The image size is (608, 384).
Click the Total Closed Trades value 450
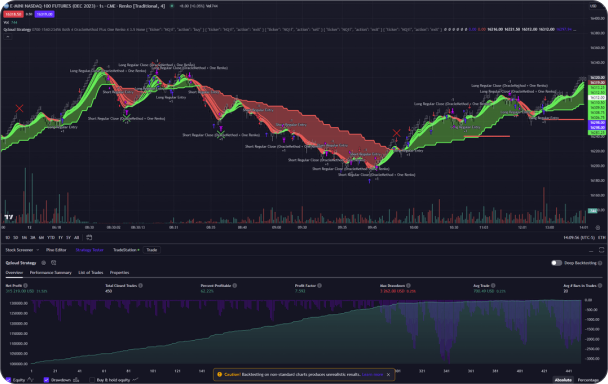click(x=109, y=291)
